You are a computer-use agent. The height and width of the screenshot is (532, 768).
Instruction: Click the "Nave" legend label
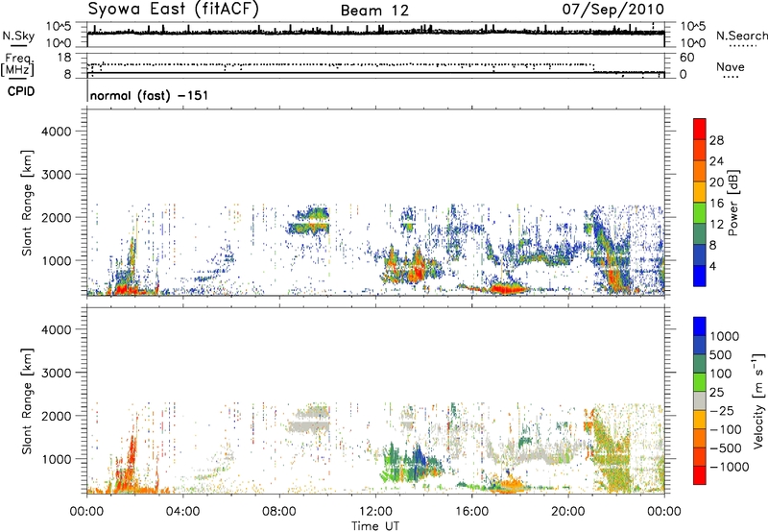(x=730, y=66)
